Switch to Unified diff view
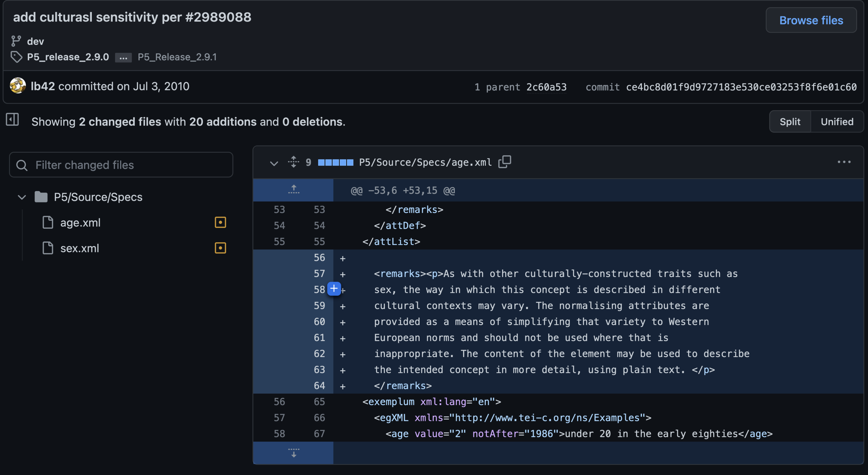The image size is (868, 475). 837,122
